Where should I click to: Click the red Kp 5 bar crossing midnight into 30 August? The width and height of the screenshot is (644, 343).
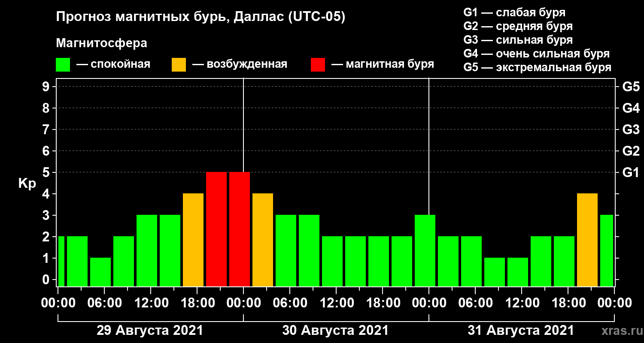point(240,229)
